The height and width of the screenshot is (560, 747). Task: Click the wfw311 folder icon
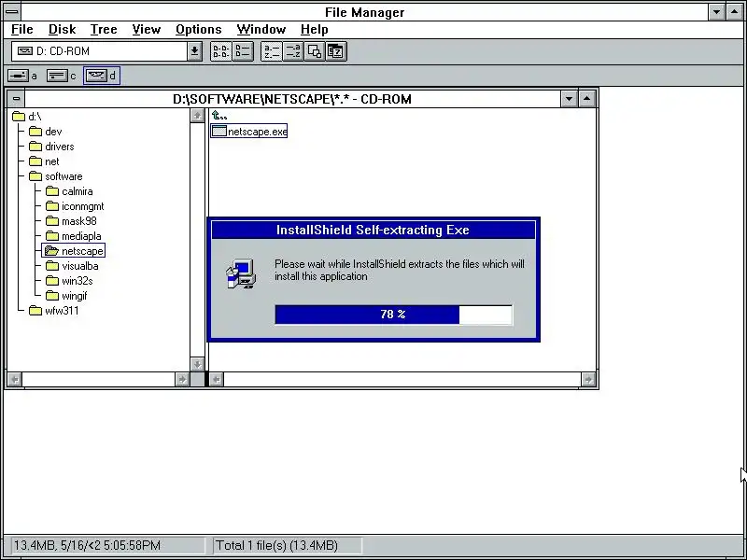point(35,311)
